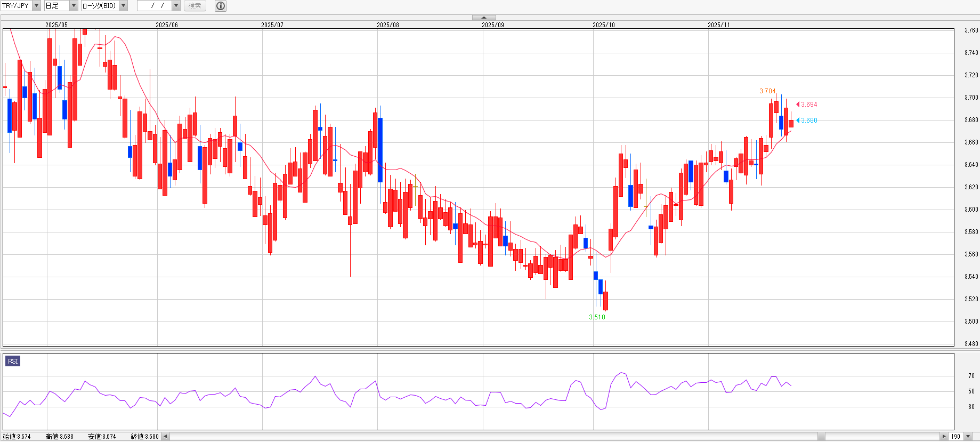Click the circular information icon
This screenshot has width=980, height=442.
click(x=221, y=6)
